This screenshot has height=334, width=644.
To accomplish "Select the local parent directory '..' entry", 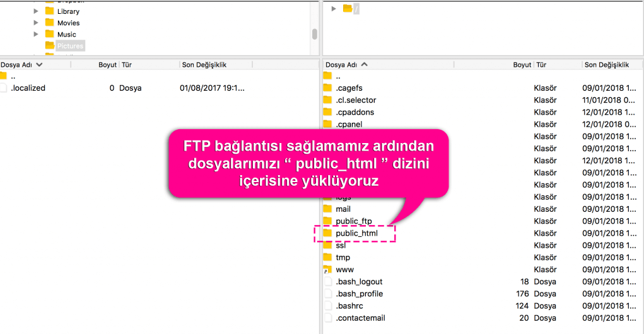I will tap(13, 76).
